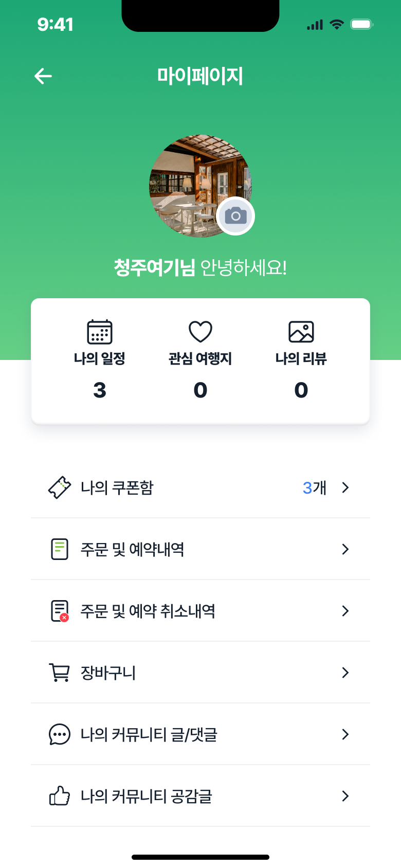Tap the cancelled order document icon

coord(60,611)
